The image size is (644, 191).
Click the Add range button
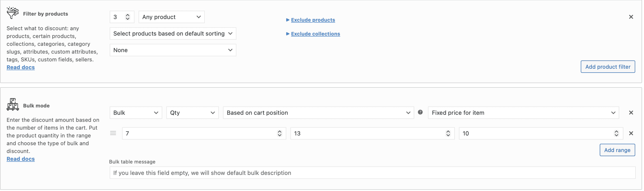(x=617, y=150)
